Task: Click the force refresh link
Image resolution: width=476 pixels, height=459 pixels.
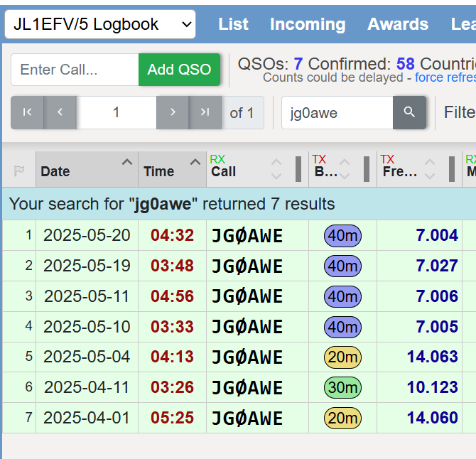Action: click(445, 77)
